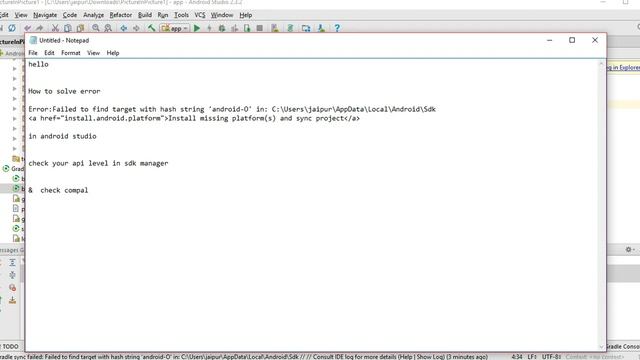640x360 pixels.
Task: Click the Sync/Synchronize icon in Android Studio toolbar
Action: pos(12,28)
